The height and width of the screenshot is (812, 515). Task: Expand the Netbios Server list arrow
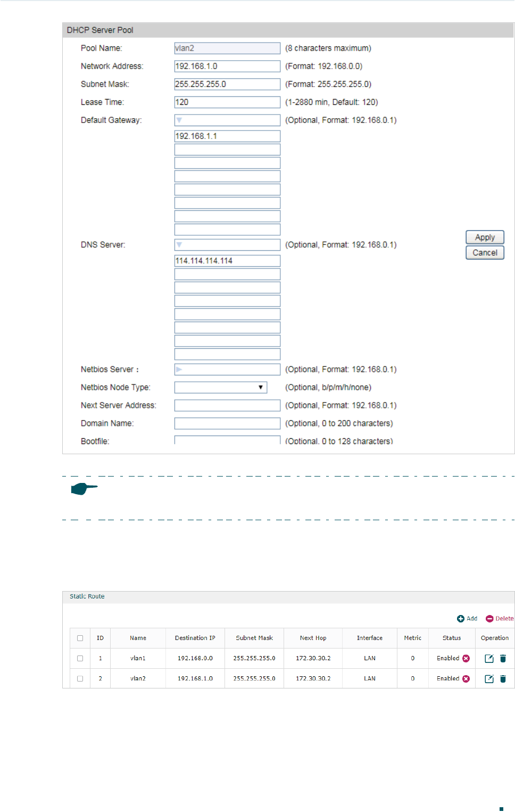[x=179, y=370]
